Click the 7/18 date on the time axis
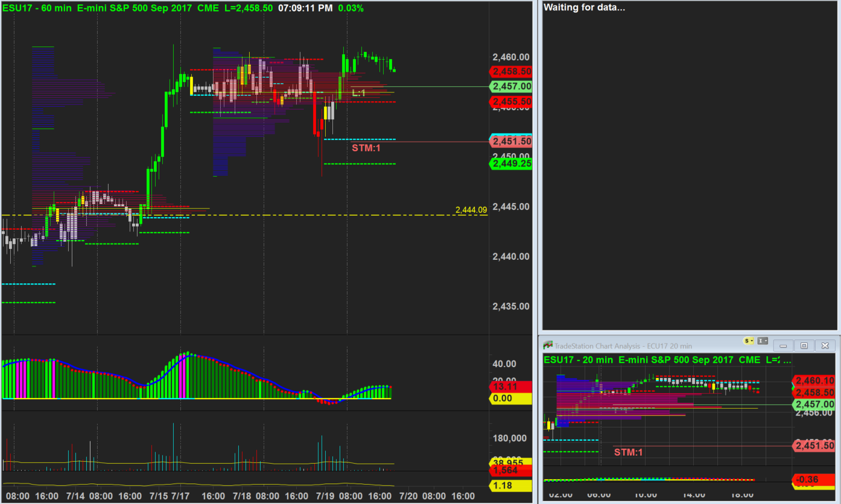 242,496
